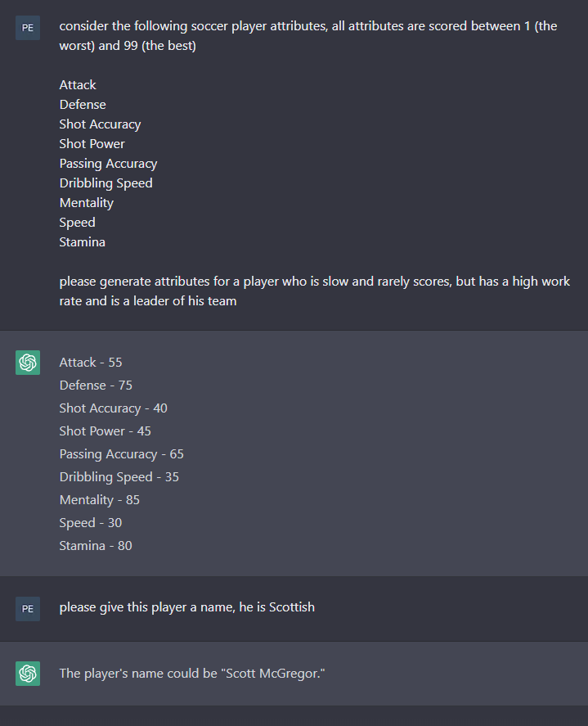
Task: Click the "Shot Power - 45" line
Action: click(105, 431)
